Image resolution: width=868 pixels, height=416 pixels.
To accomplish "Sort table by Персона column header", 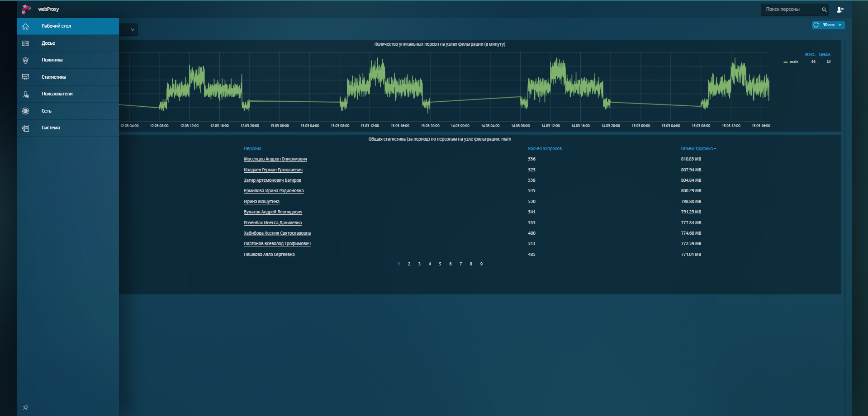I will tap(252, 149).
